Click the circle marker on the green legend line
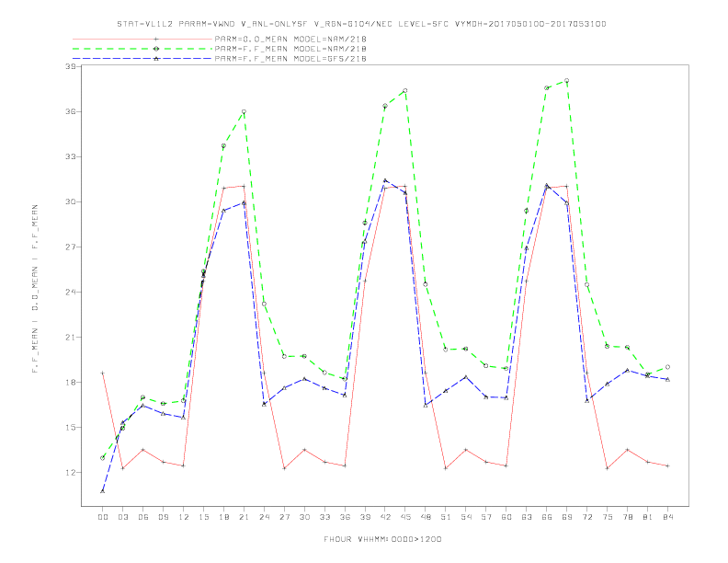 156,49
